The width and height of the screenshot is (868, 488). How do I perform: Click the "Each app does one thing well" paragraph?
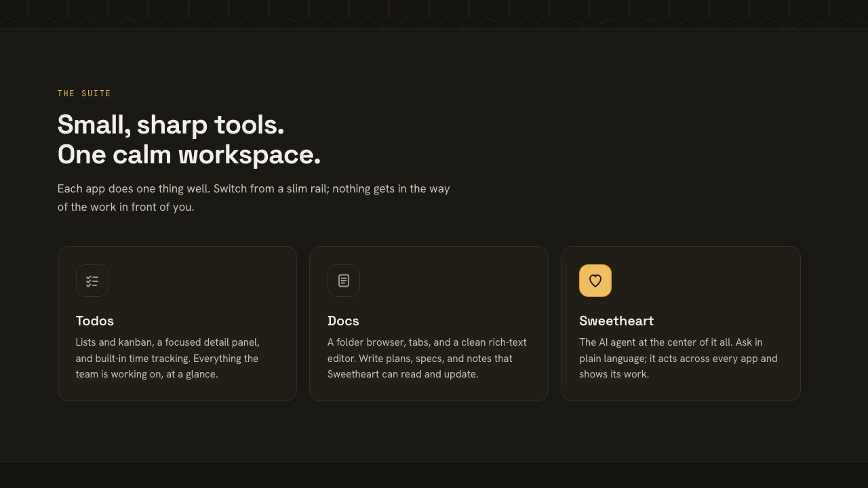click(x=254, y=198)
